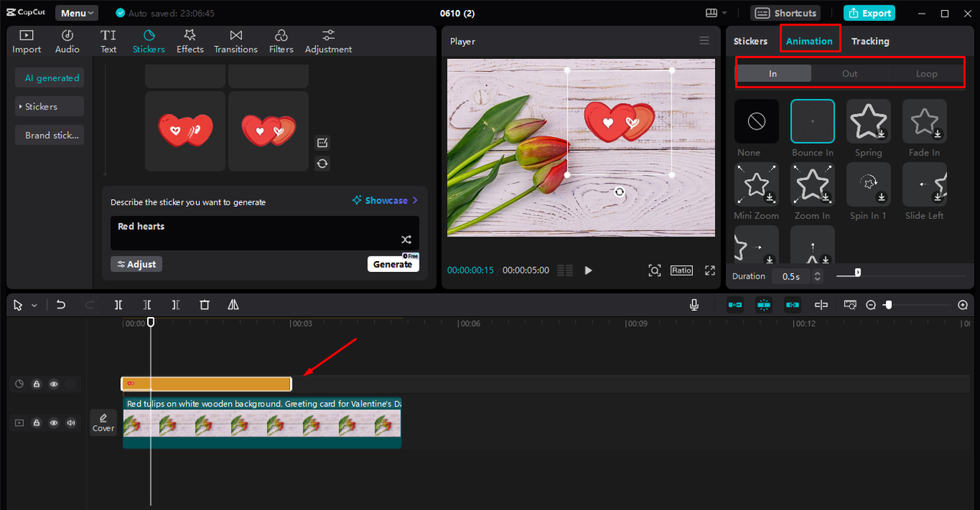Click the trash Delete icon in timeline toolbar
Screen dimensions: 980x510
[x=204, y=305]
